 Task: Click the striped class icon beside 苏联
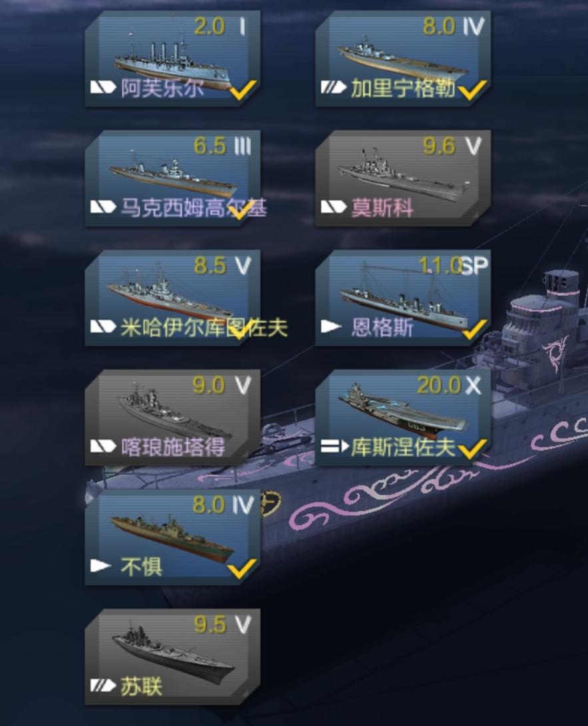coord(103,685)
